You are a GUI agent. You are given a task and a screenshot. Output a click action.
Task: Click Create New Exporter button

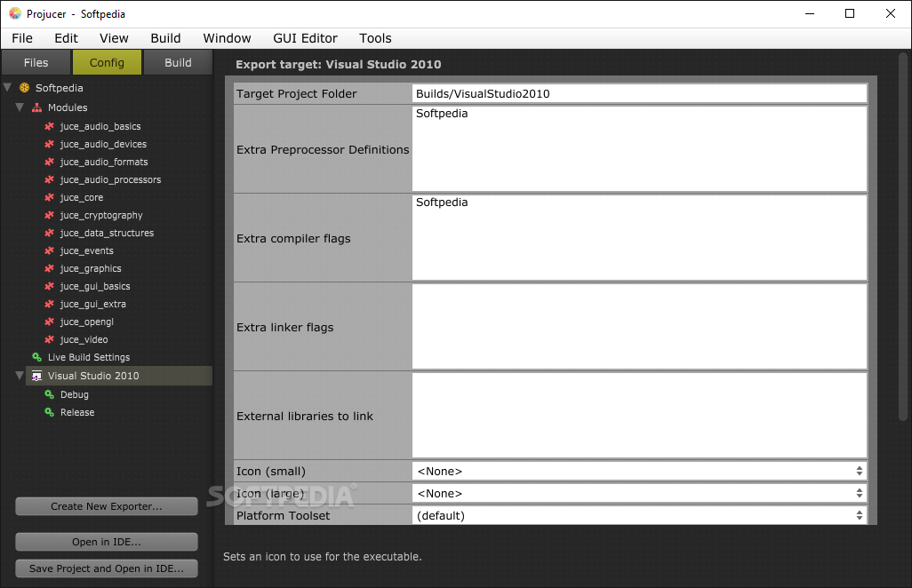tap(107, 506)
